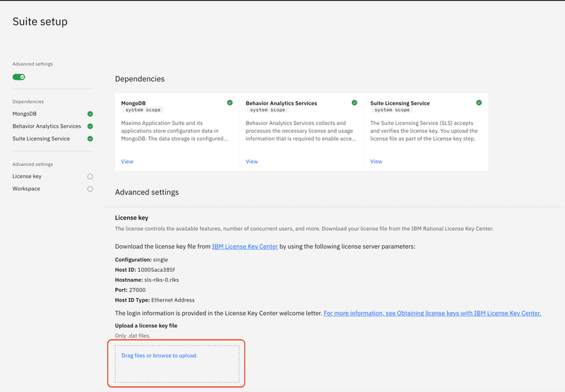This screenshot has height=392, width=565.
Task: Click system scope tag on Behavior Analytics card
Action: [268, 110]
